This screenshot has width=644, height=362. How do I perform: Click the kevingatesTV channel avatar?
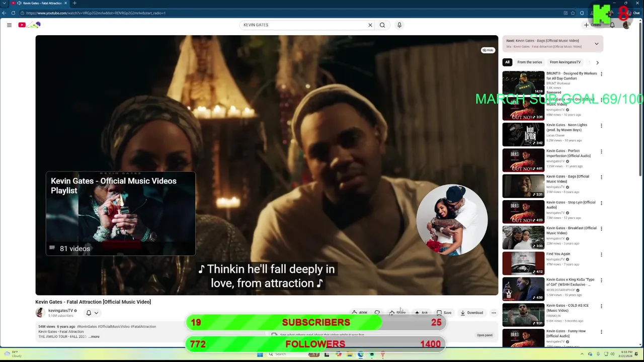(x=40, y=313)
